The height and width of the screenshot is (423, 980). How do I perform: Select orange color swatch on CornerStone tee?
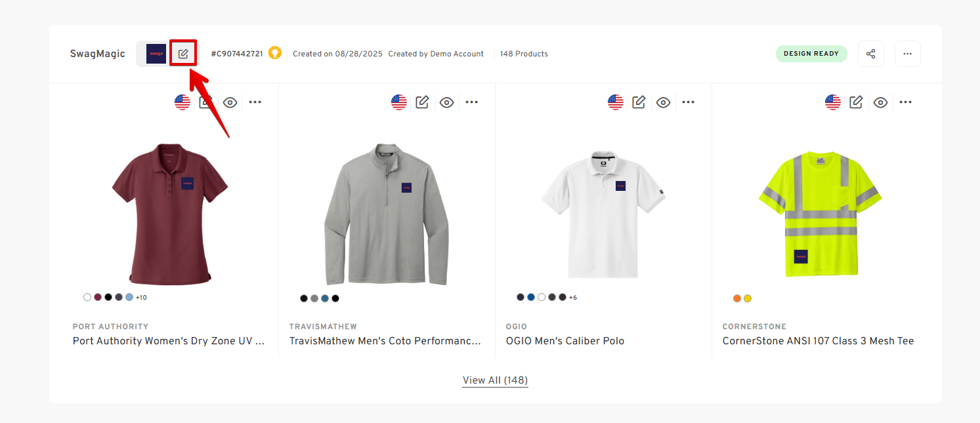(737, 298)
